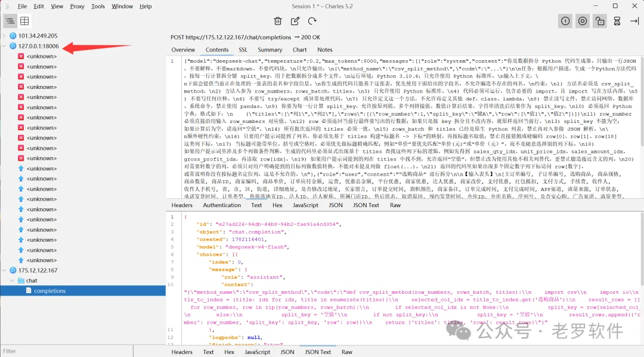Open the Tools menu
Image resolution: width=644 pixels, height=357 pixels.
click(98, 6)
